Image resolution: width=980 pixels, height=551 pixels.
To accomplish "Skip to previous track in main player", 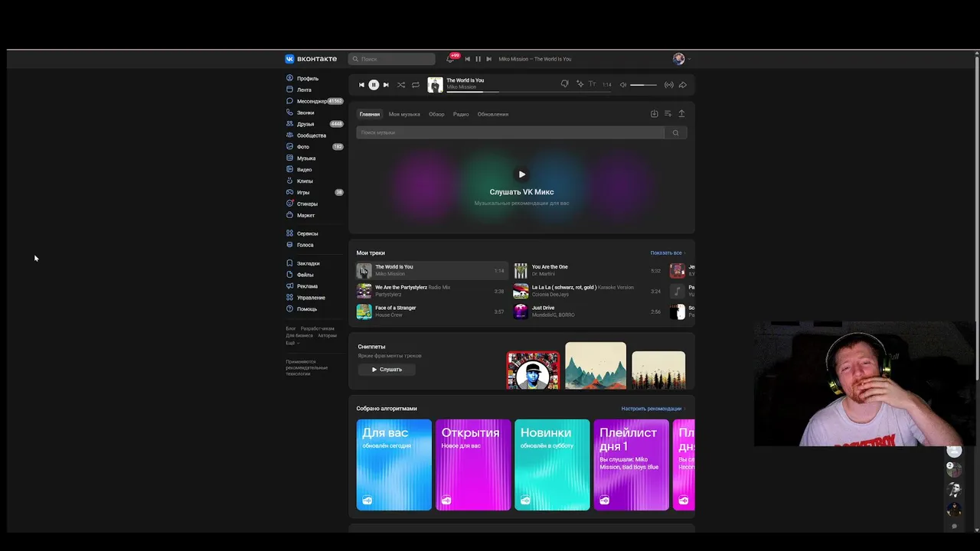I will (361, 85).
